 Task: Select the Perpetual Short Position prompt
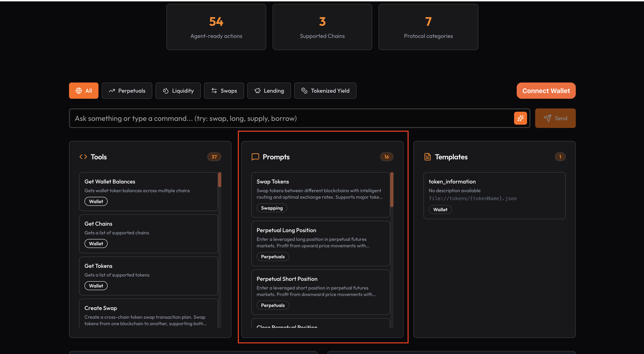point(321,292)
